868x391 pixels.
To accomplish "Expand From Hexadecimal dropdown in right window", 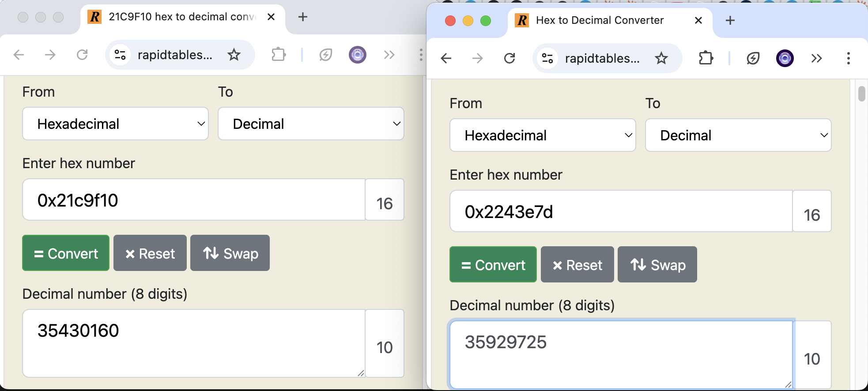I will (543, 135).
